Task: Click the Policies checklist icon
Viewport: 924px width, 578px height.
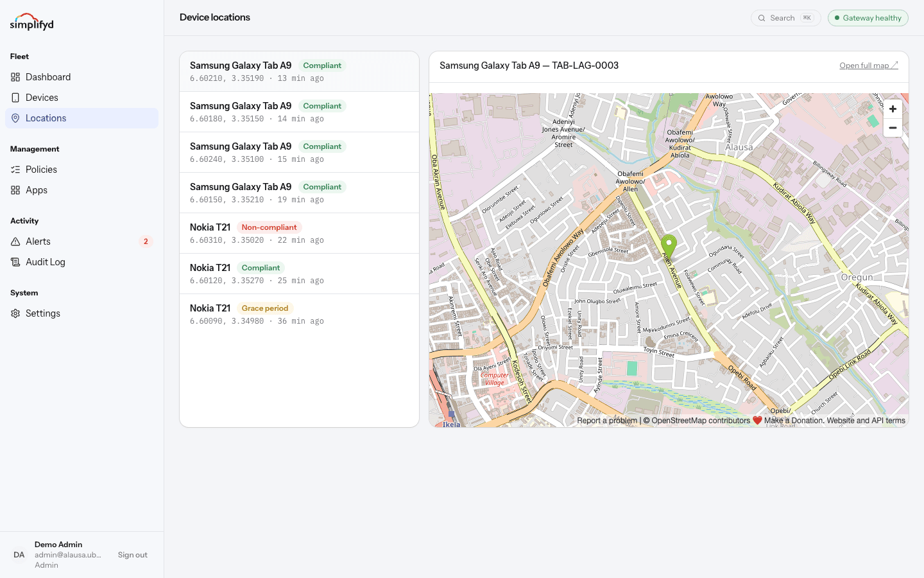Action: point(15,170)
